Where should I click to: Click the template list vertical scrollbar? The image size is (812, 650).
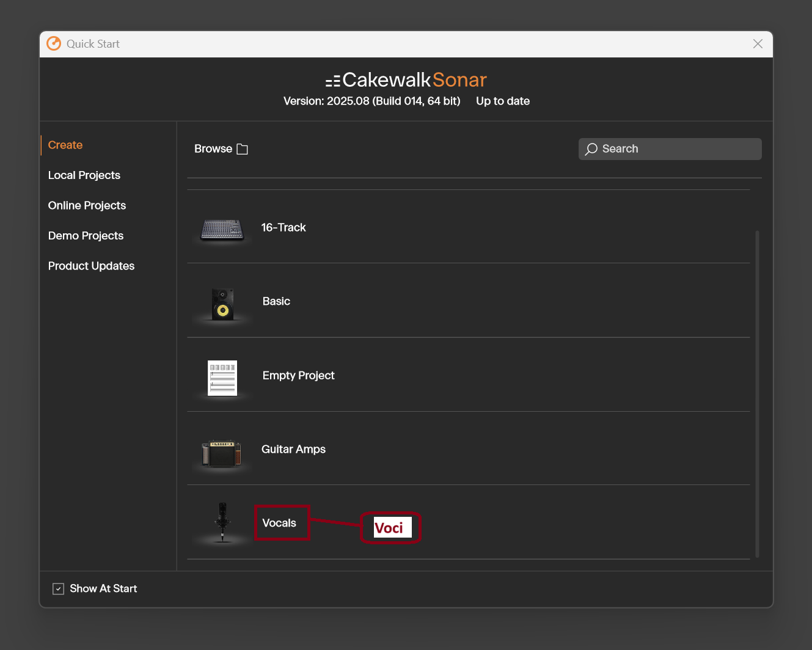(758, 394)
